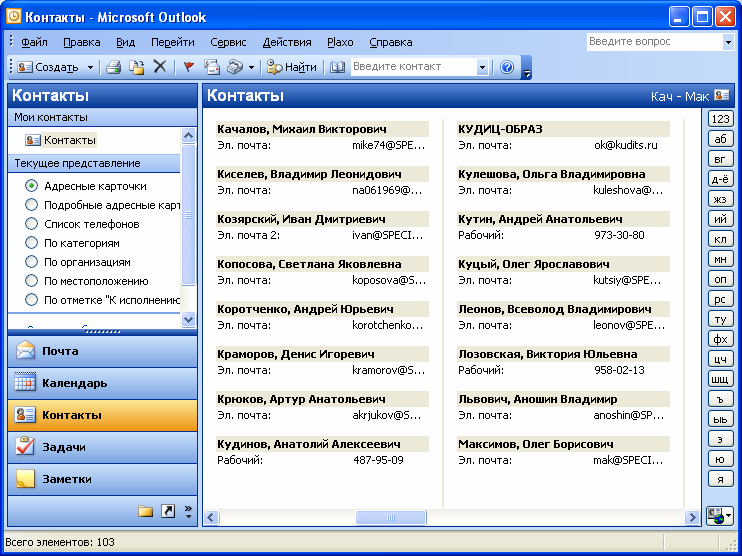Open the Перейти menu
The width and height of the screenshot is (742, 556).
point(173,42)
